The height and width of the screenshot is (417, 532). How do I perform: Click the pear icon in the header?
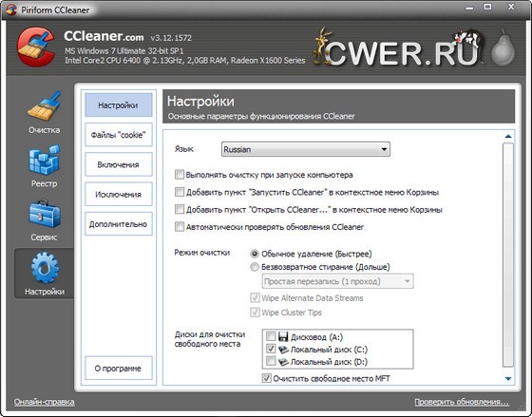click(503, 48)
